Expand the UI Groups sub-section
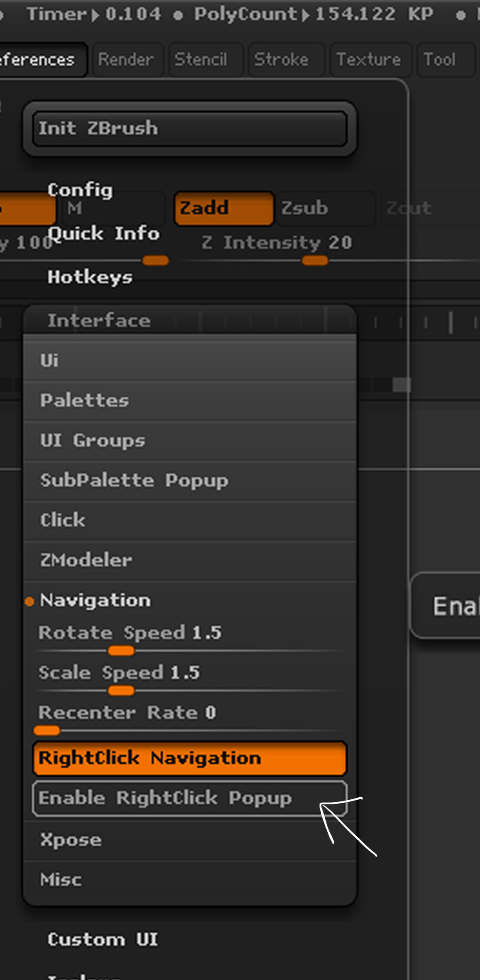 click(x=93, y=441)
